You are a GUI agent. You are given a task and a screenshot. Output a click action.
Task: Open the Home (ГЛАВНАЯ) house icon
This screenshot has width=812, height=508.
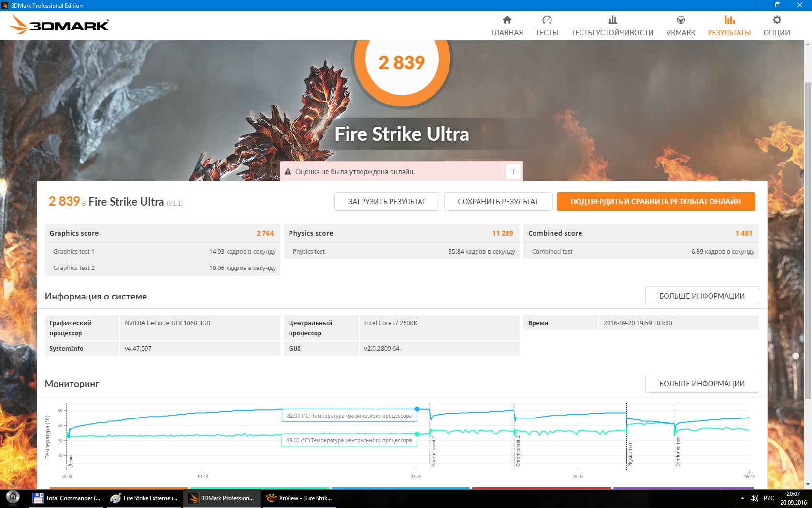click(507, 20)
